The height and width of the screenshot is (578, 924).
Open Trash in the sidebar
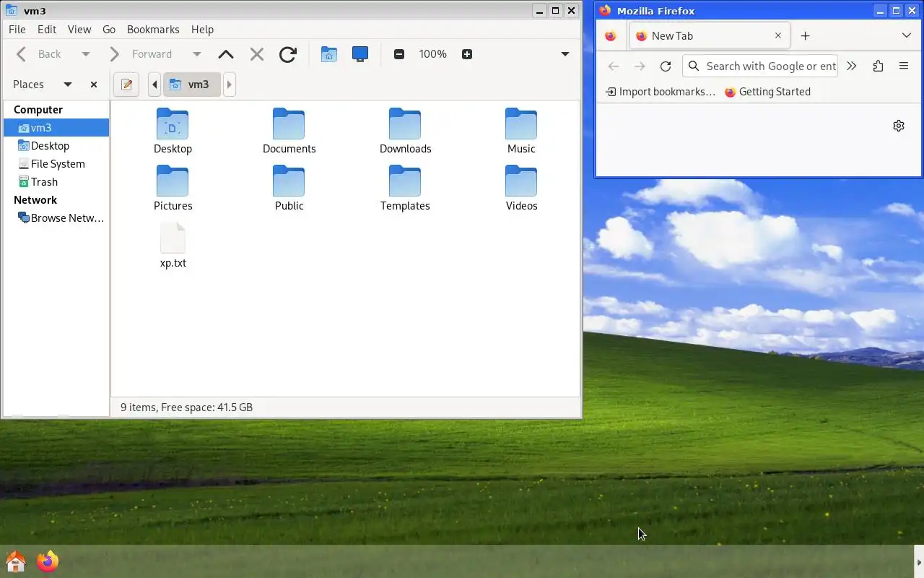click(x=56, y=182)
